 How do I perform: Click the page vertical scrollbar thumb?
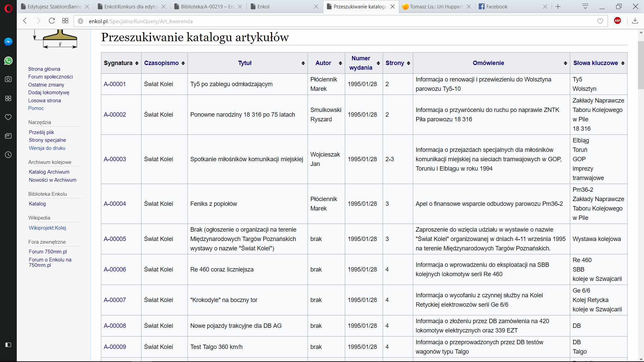coord(641,65)
